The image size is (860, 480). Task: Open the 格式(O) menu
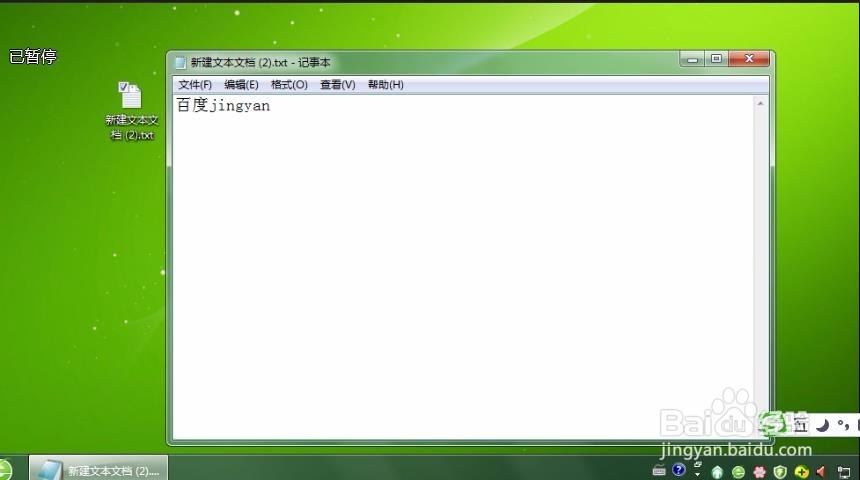[289, 84]
